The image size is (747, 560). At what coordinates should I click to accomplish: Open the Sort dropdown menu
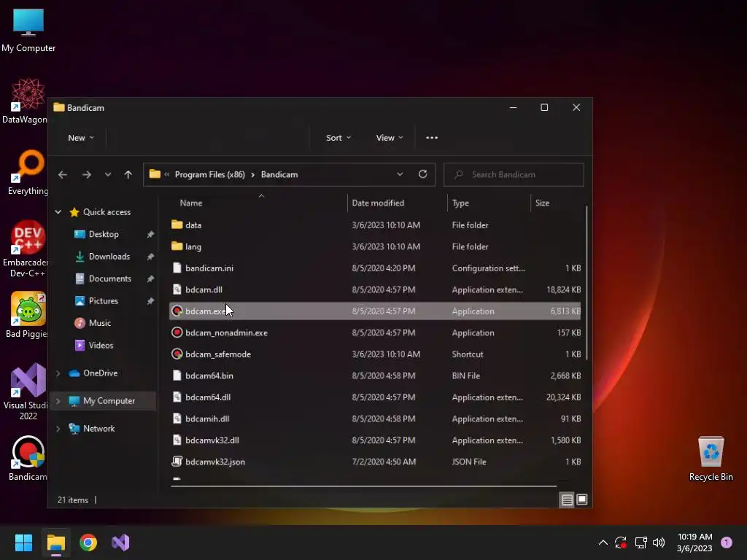click(338, 138)
